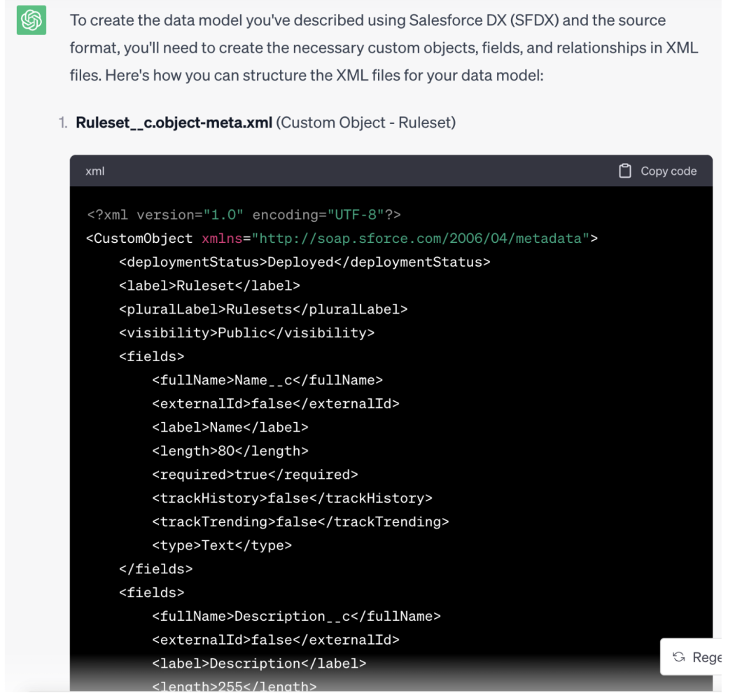Click the required true tag in code
Viewport: 756px width, 700px height.
(254, 474)
